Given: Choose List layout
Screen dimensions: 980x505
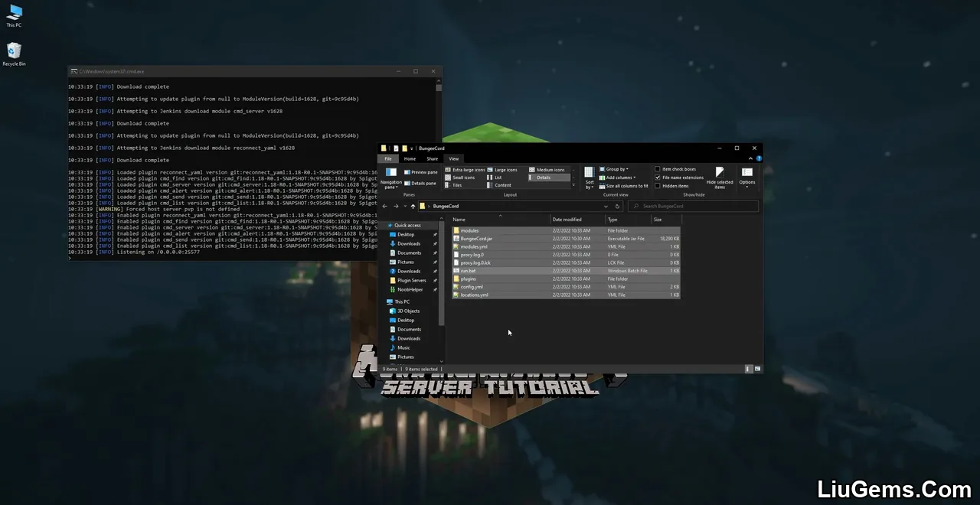Looking at the screenshot, I should tap(495, 178).
